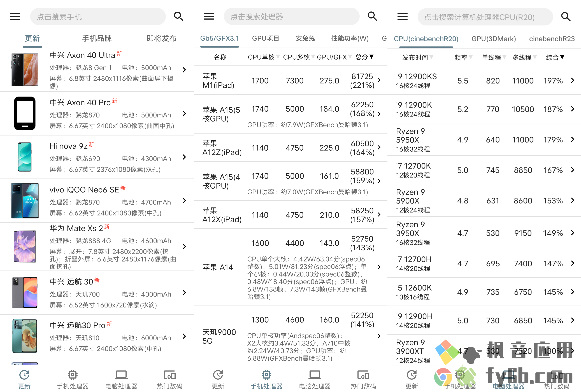This screenshot has width=581, height=392.
Task: Tap the Hi nova 9z phone thumbnail
Action: (x=25, y=157)
